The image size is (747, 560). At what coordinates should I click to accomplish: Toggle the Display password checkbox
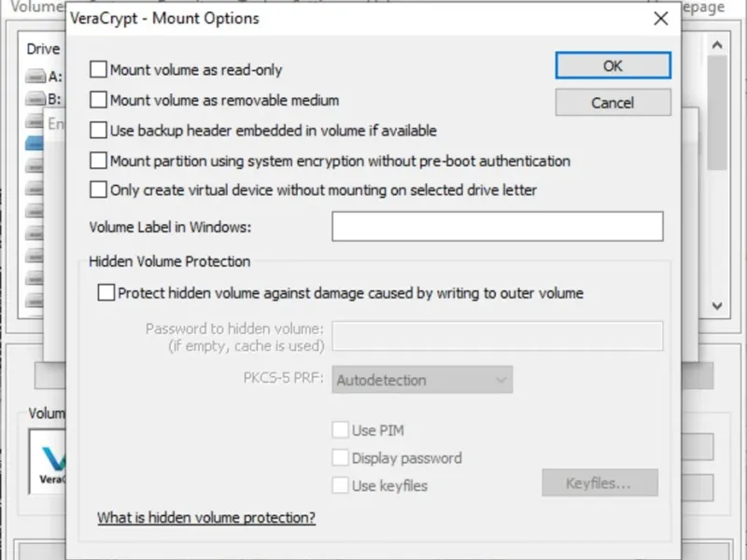click(x=341, y=458)
